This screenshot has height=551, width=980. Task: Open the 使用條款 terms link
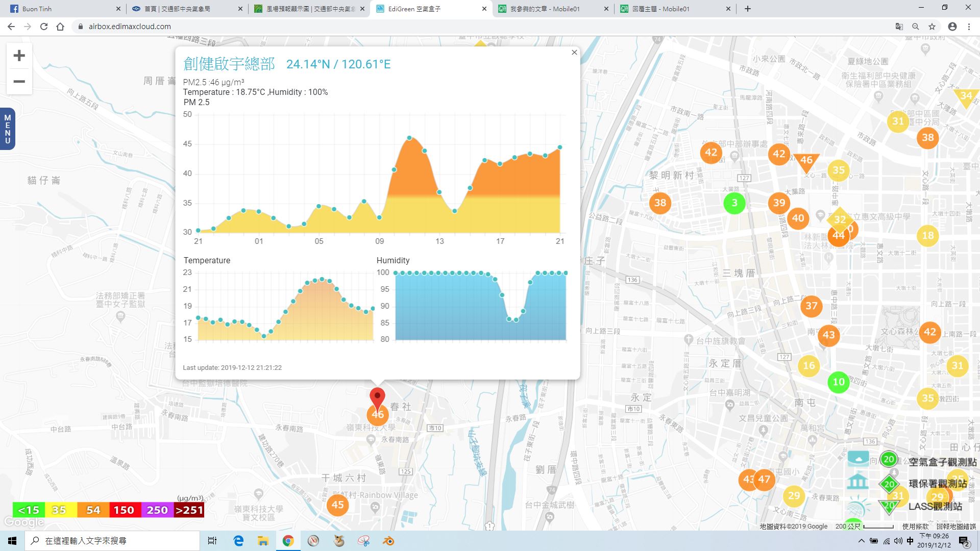tap(916, 526)
